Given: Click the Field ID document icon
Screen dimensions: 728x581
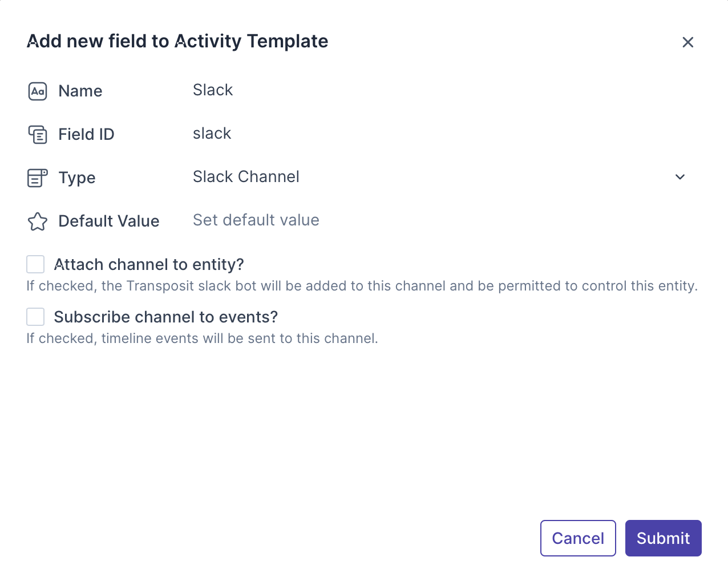Looking at the screenshot, I should tap(38, 135).
